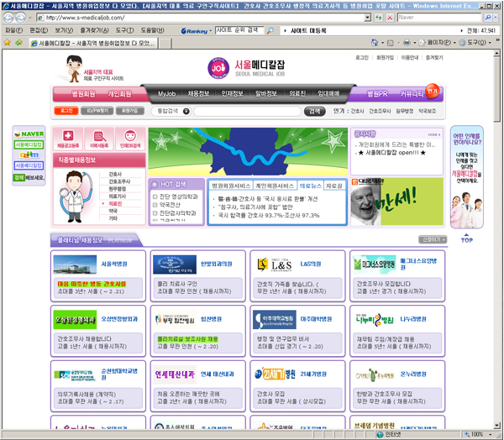Switch to the 자료실 tab
Screen dimensions: 504x440
tap(334, 186)
